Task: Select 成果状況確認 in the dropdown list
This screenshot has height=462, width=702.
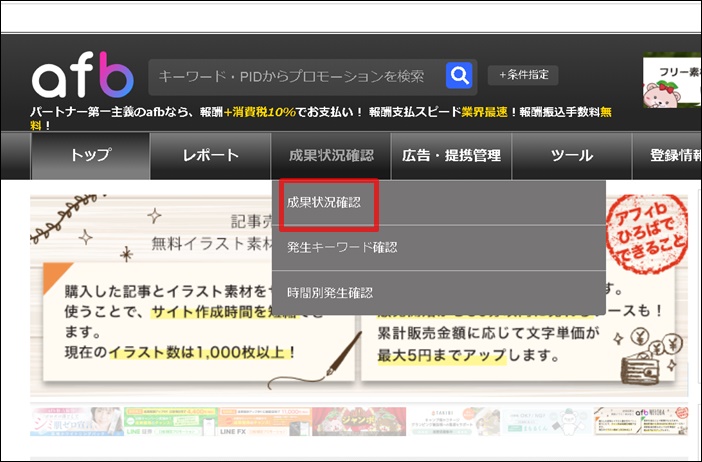Action: pyautogui.click(x=323, y=202)
